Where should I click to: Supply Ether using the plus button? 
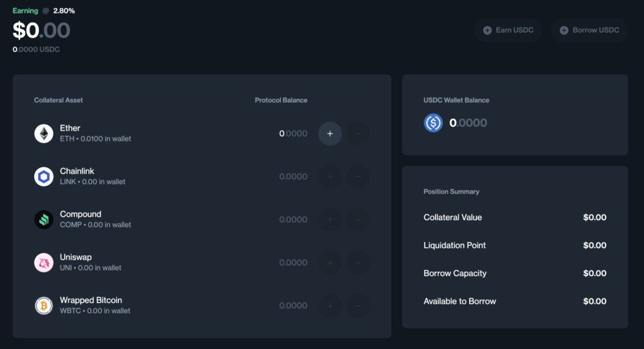pyautogui.click(x=330, y=133)
